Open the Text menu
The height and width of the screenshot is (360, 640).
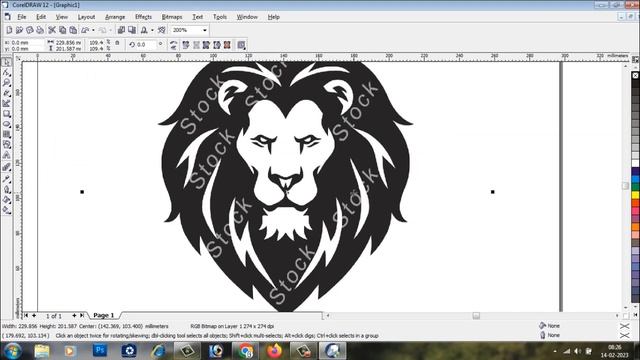click(x=198, y=17)
